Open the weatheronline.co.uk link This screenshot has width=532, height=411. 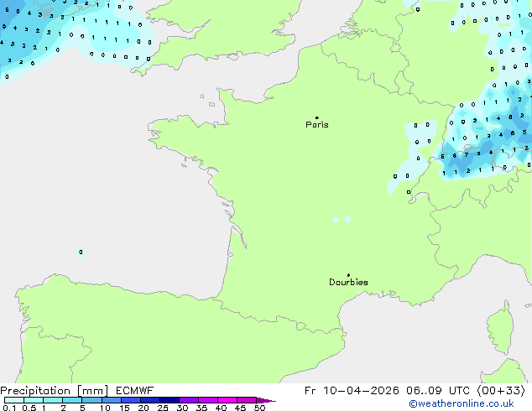coord(462,403)
